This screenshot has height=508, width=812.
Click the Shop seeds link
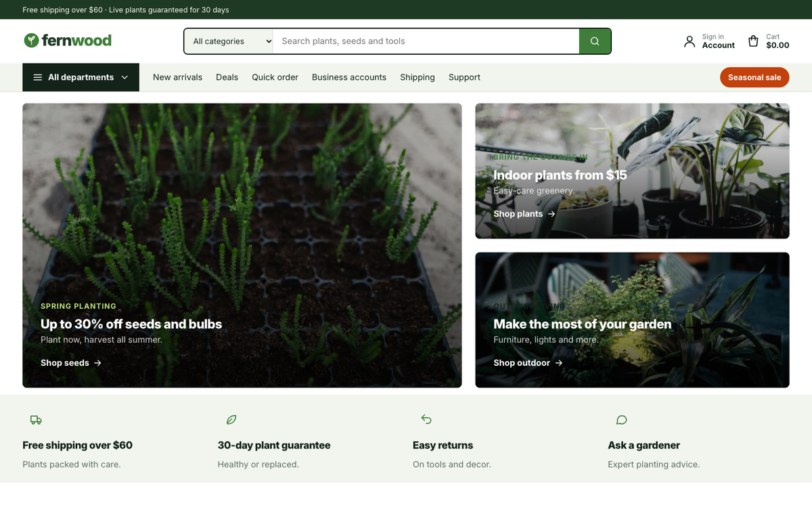71,363
